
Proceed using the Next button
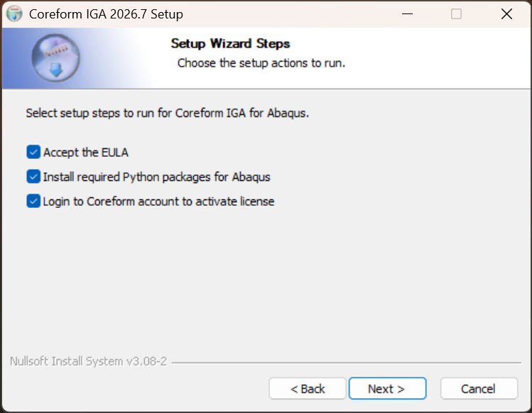(388, 389)
